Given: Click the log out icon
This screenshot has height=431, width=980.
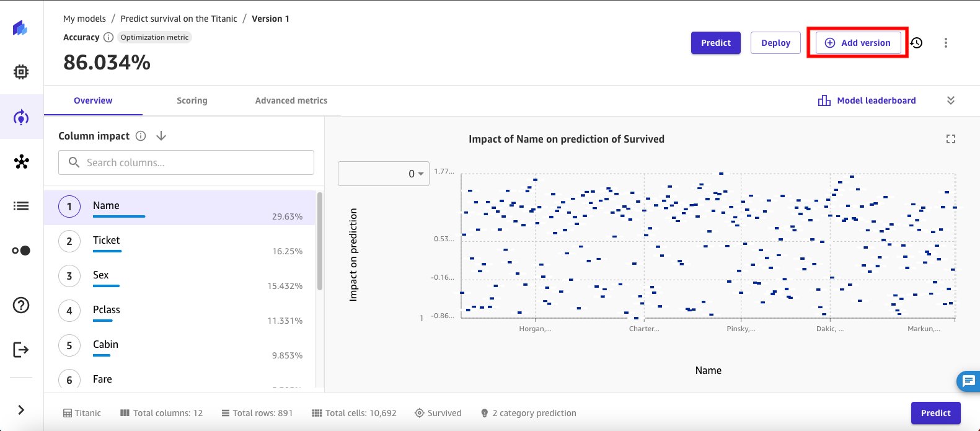Looking at the screenshot, I should pos(21,350).
